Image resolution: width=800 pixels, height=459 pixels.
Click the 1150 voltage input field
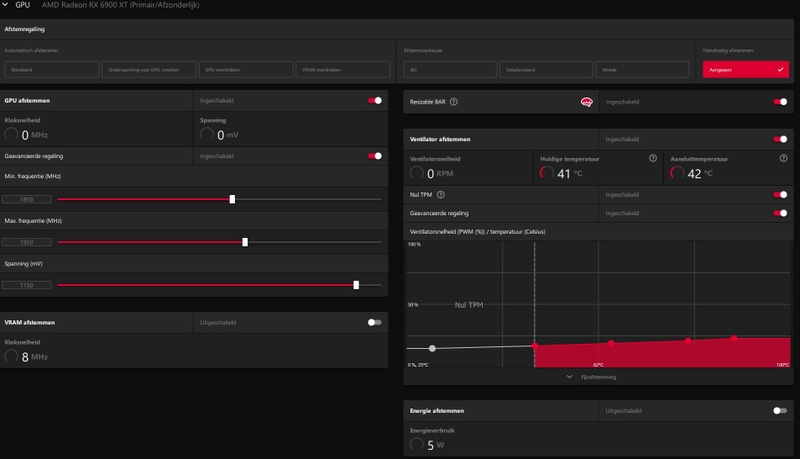[27, 285]
